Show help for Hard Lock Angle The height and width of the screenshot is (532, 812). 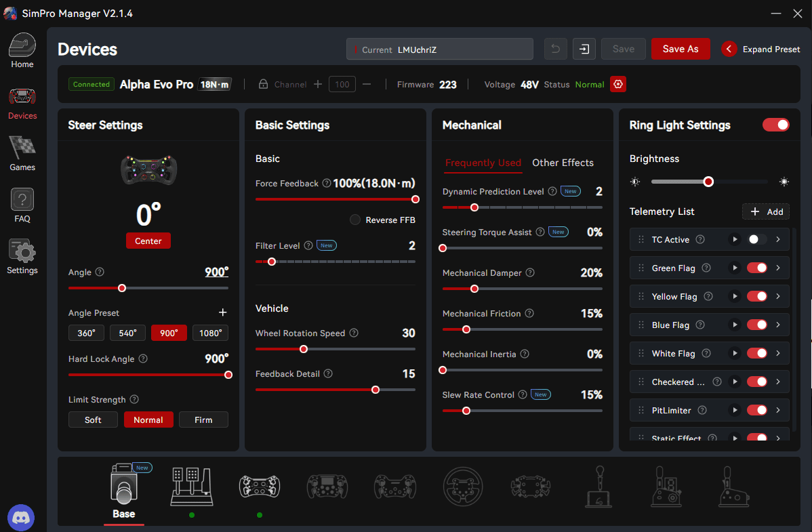point(143,359)
